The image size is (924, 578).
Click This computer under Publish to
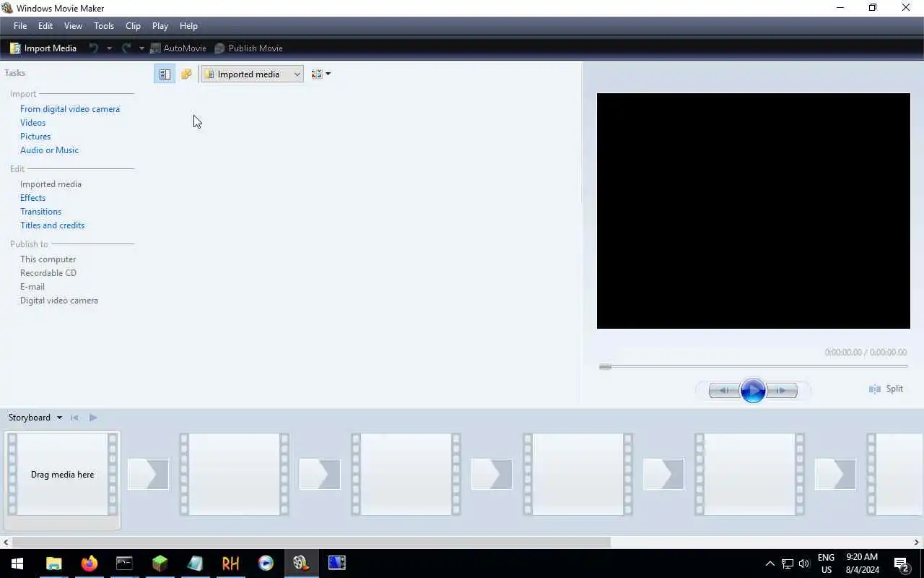tap(48, 259)
